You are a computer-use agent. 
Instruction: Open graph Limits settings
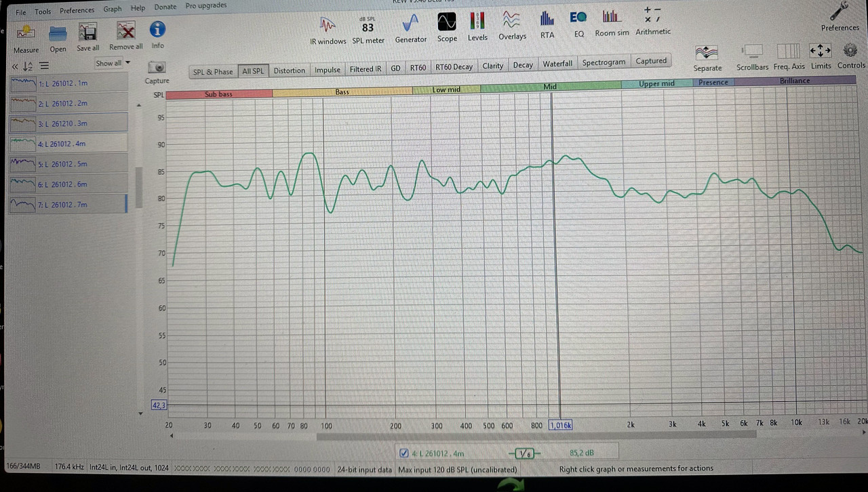(821, 56)
